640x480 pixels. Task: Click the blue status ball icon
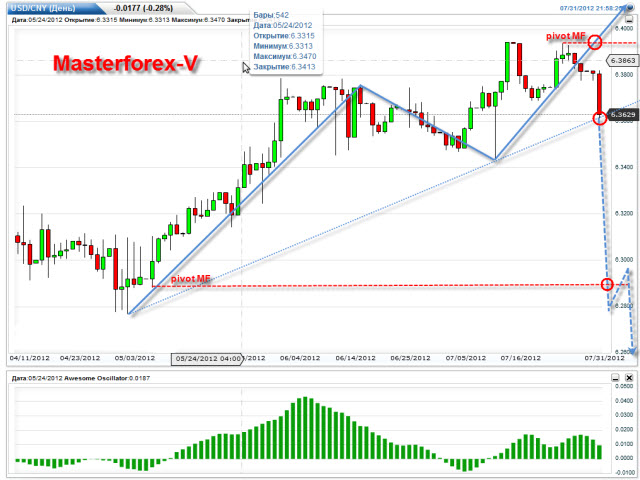pos(629,8)
